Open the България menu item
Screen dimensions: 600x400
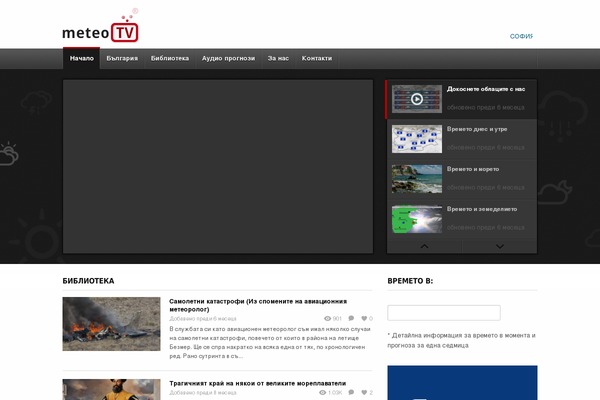(122, 58)
